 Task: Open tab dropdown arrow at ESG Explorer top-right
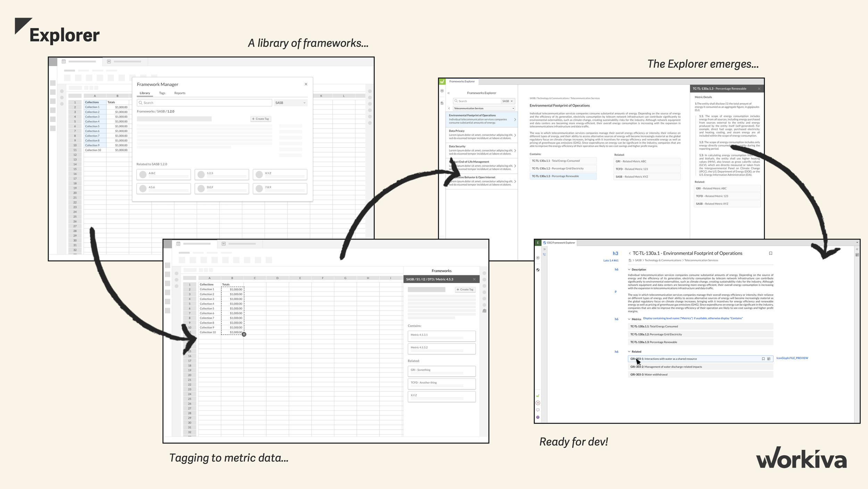pyautogui.click(x=857, y=243)
